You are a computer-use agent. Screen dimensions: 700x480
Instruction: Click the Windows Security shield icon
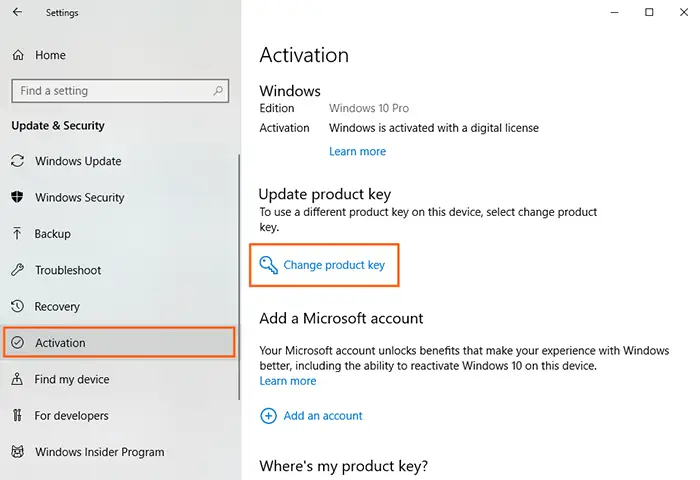(17, 197)
